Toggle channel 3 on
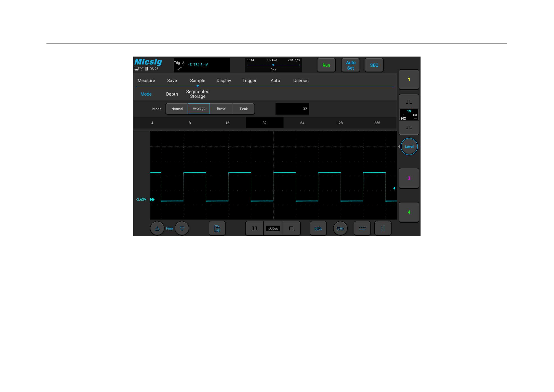The width and height of the screenshot is (554, 392). [409, 178]
